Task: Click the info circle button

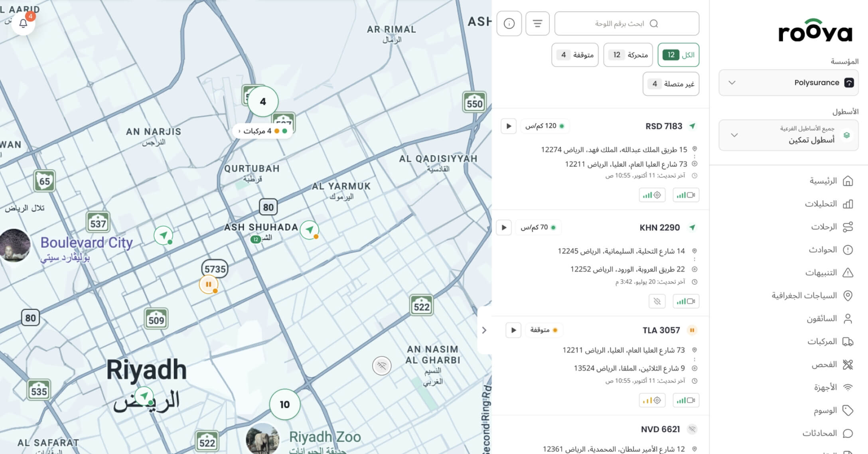Action: 509,24
